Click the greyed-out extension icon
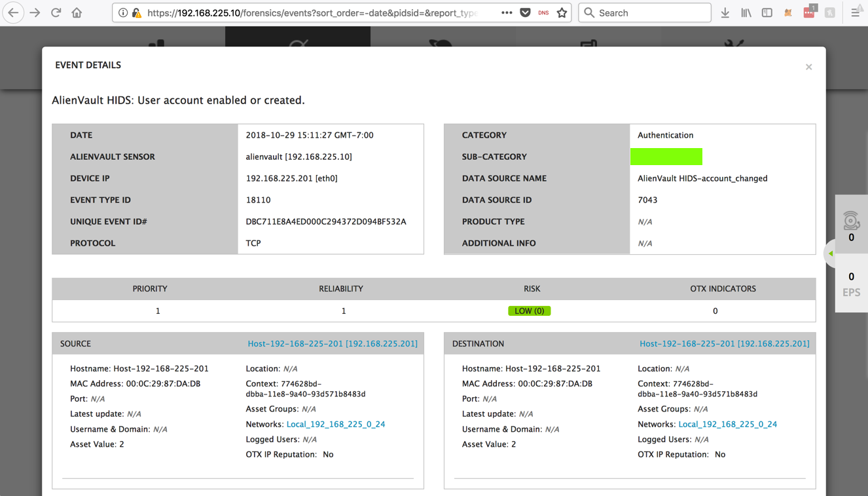The width and height of the screenshot is (868, 496). point(830,12)
